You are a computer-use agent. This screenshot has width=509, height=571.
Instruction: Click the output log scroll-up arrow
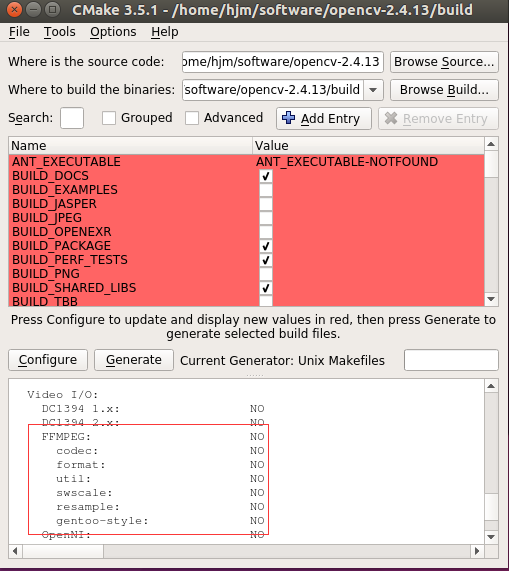[x=491, y=386]
